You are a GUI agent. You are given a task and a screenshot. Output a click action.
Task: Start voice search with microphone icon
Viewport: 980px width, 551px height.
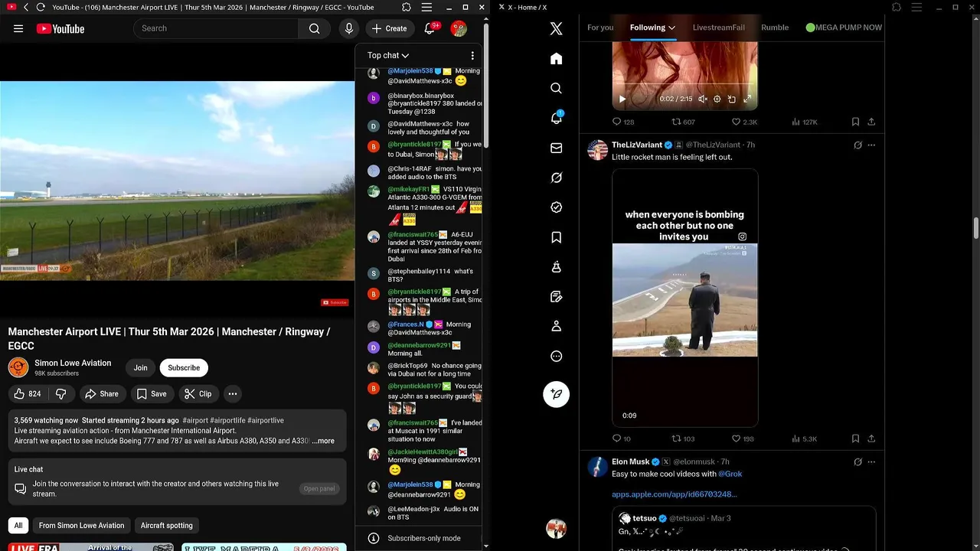coord(349,28)
